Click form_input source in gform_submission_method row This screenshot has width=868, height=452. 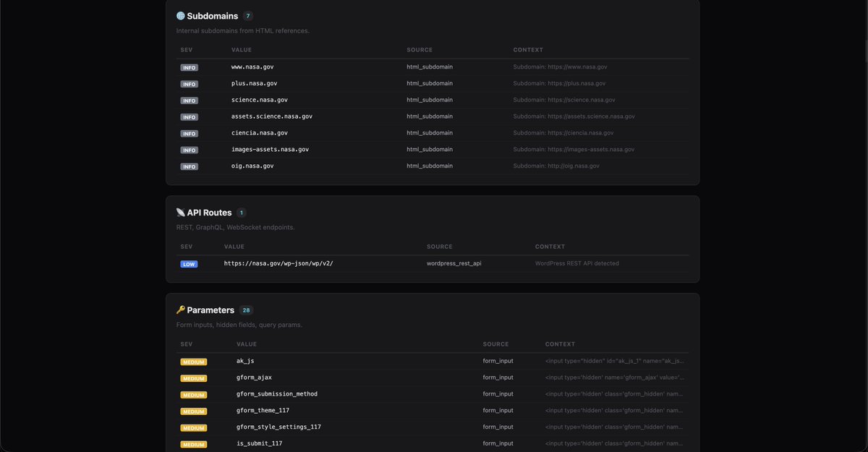pyautogui.click(x=498, y=394)
